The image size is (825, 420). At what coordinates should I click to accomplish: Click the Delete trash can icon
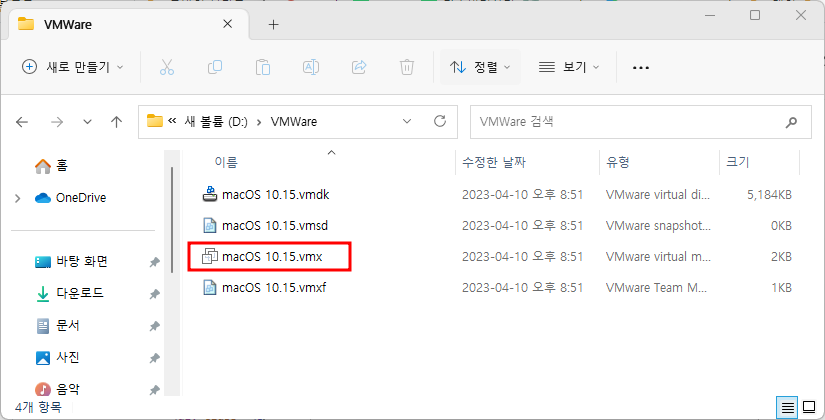tap(407, 67)
